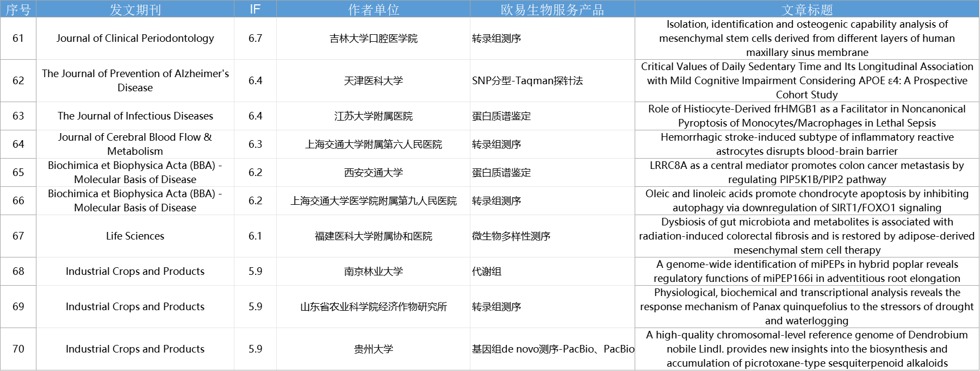
Task: Click IF 5.9 in row 68
Action: [255, 272]
